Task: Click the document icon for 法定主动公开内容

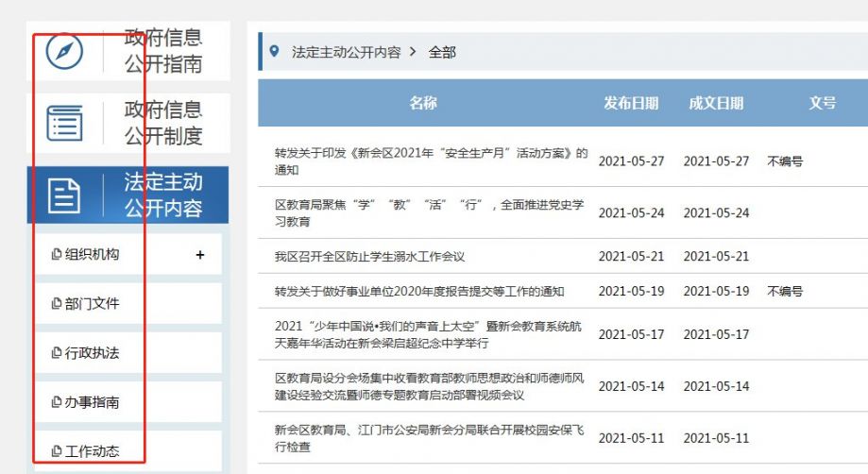Action: (x=64, y=195)
